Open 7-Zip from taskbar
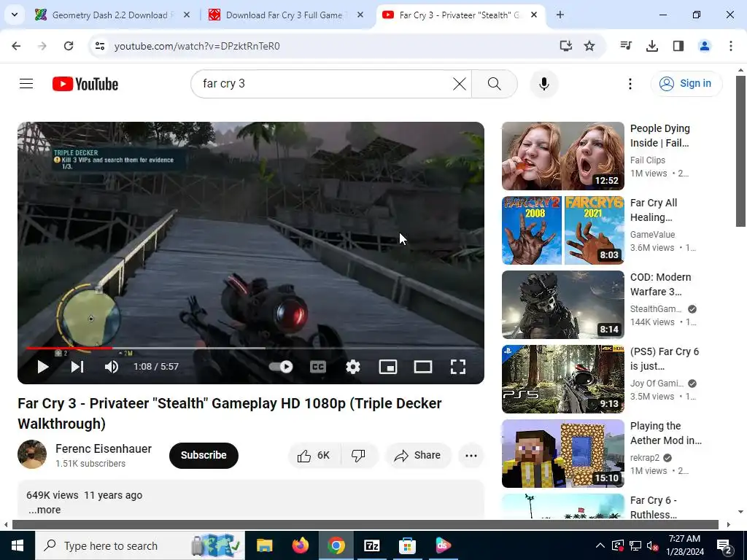Screen dimensions: 747x560 pos(371,545)
